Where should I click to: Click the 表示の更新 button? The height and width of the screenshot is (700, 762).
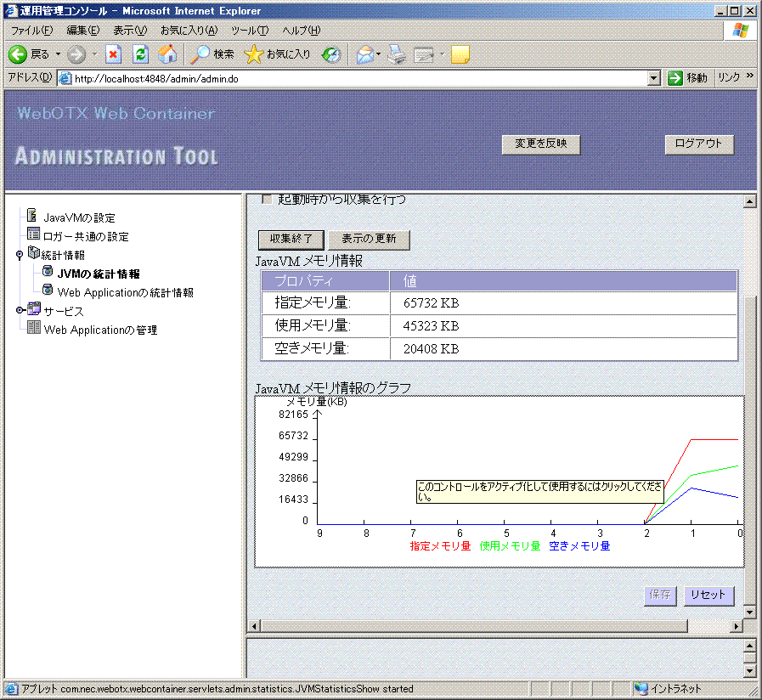[369, 240]
